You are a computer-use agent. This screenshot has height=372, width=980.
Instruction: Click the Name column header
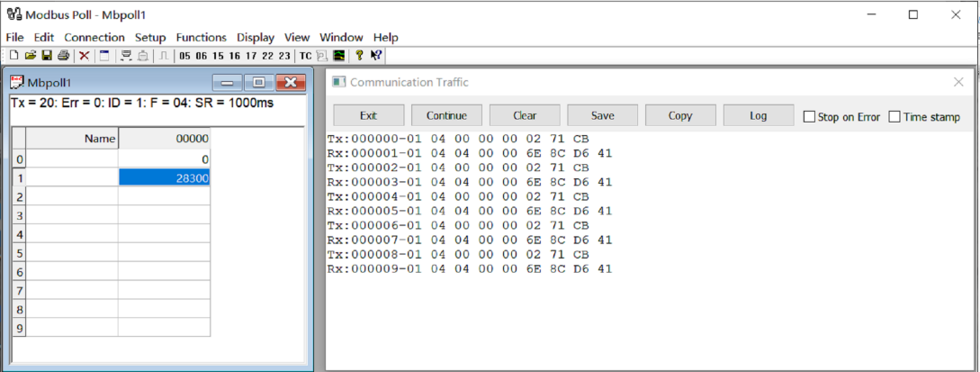click(x=72, y=138)
